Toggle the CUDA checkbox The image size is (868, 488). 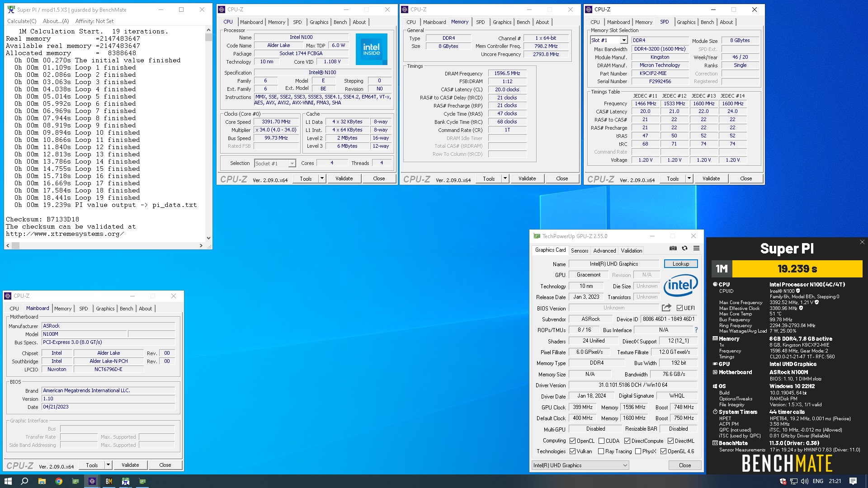coord(601,441)
